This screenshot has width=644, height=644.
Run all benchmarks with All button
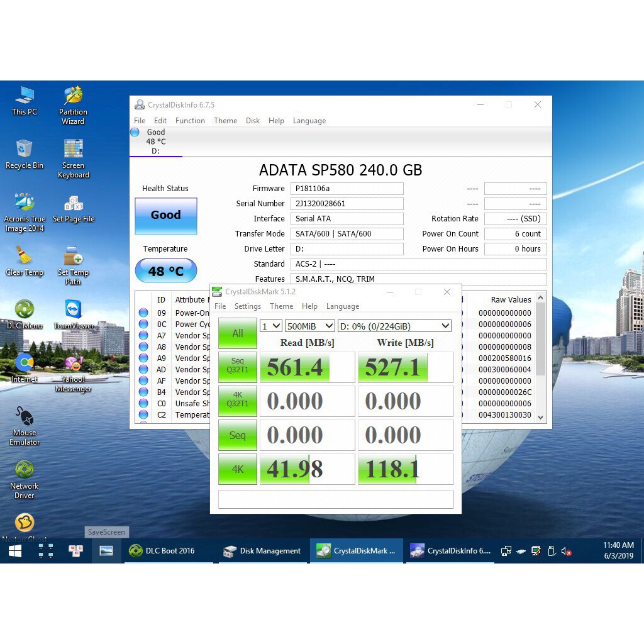tap(238, 333)
